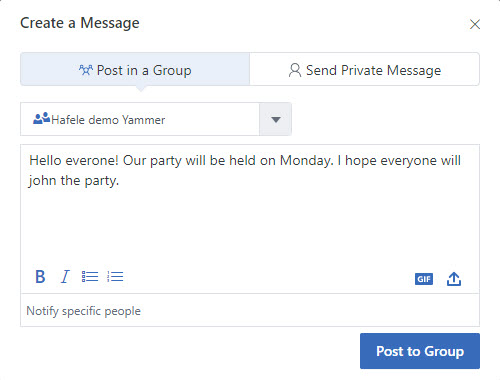
Task: Place the cursor on the word Monday
Action: [306, 161]
